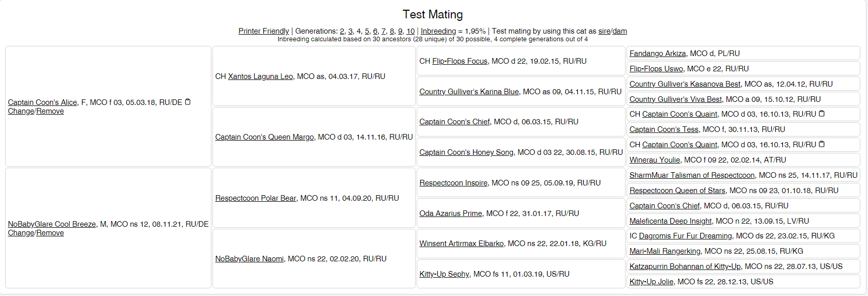Switch pedigree to 5 generations
Screen dimensions: 868x296
[x=367, y=31]
